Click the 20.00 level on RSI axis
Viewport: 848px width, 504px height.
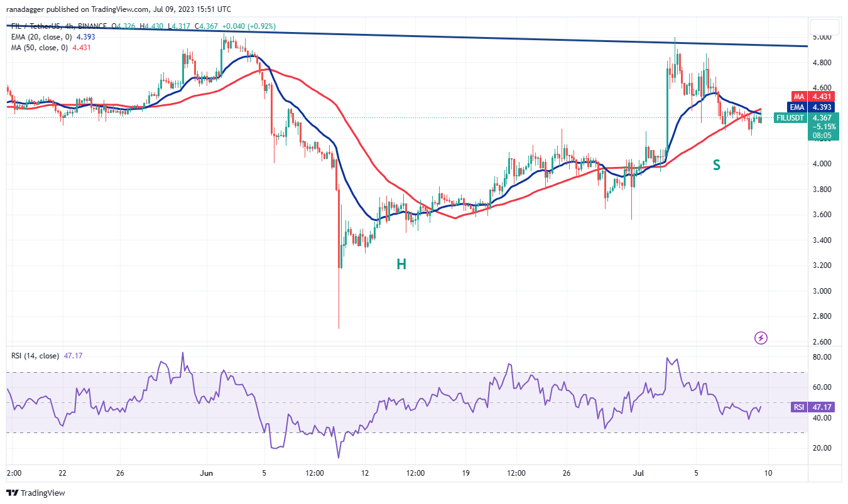822,448
